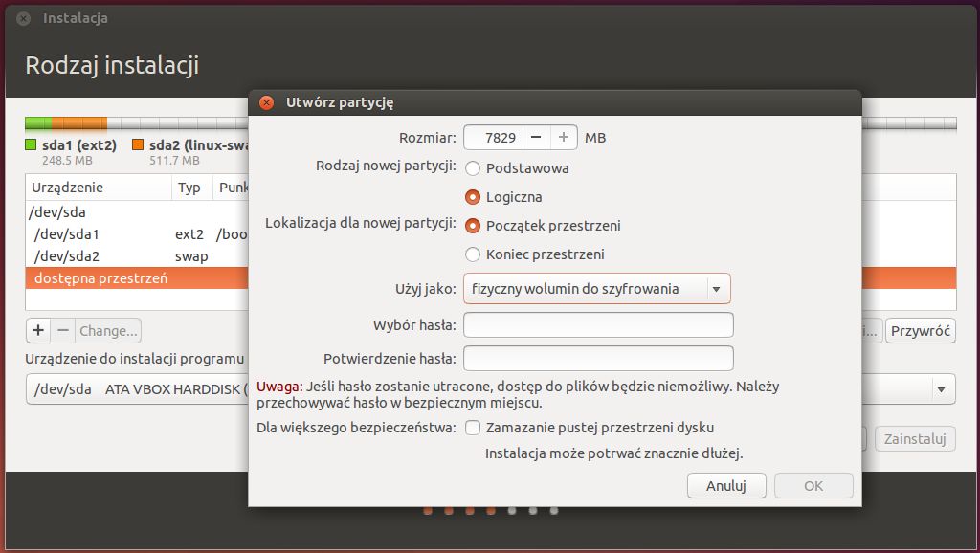This screenshot has height=553, width=980.
Task: Click the sda1 segment in the partition bar
Action: (38, 122)
